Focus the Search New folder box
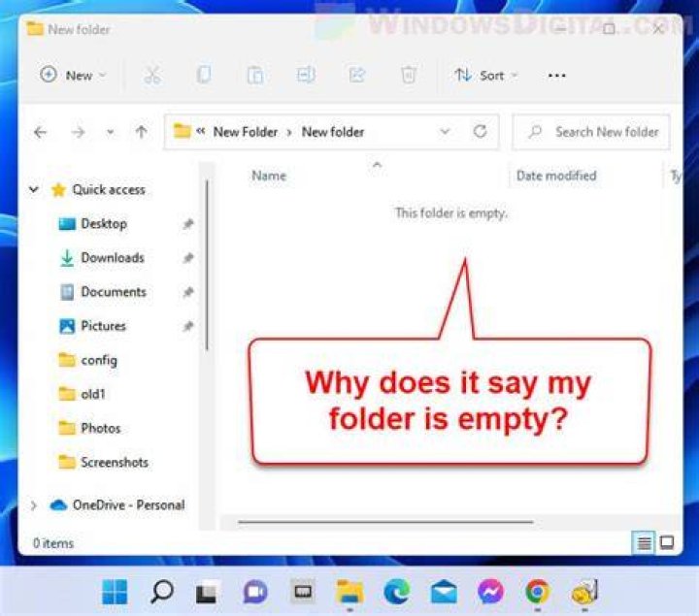The width and height of the screenshot is (699, 616). tap(591, 132)
